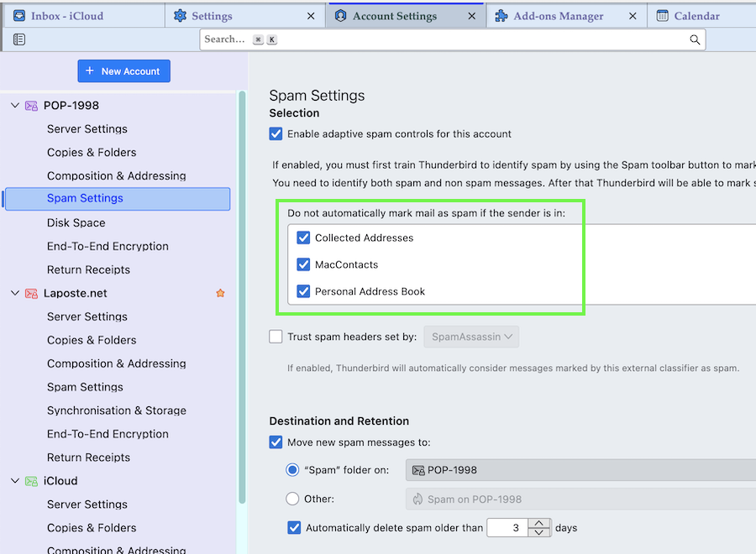
Task: Enable Trust spam headers set by
Action: tap(276, 337)
